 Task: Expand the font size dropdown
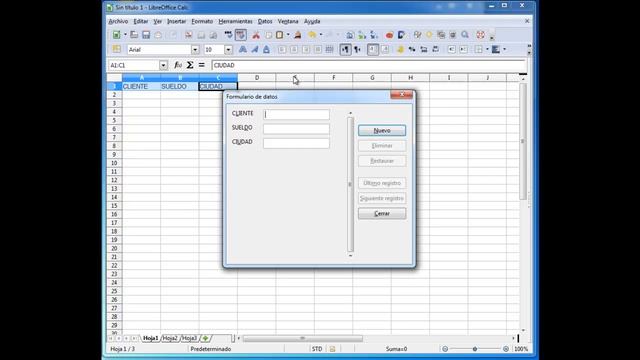pos(228,50)
